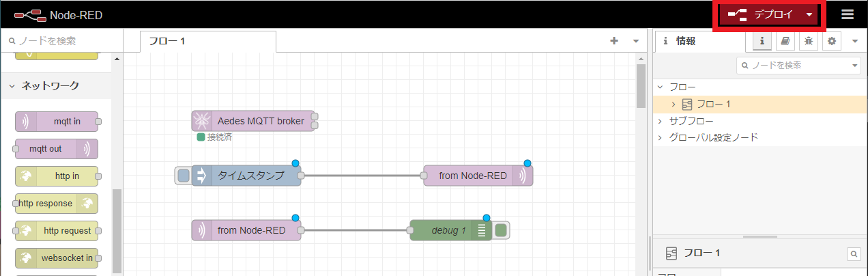The image size is (868, 276).
Task: Expand the サブフロー tree section
Action: (x=660, y=121)
